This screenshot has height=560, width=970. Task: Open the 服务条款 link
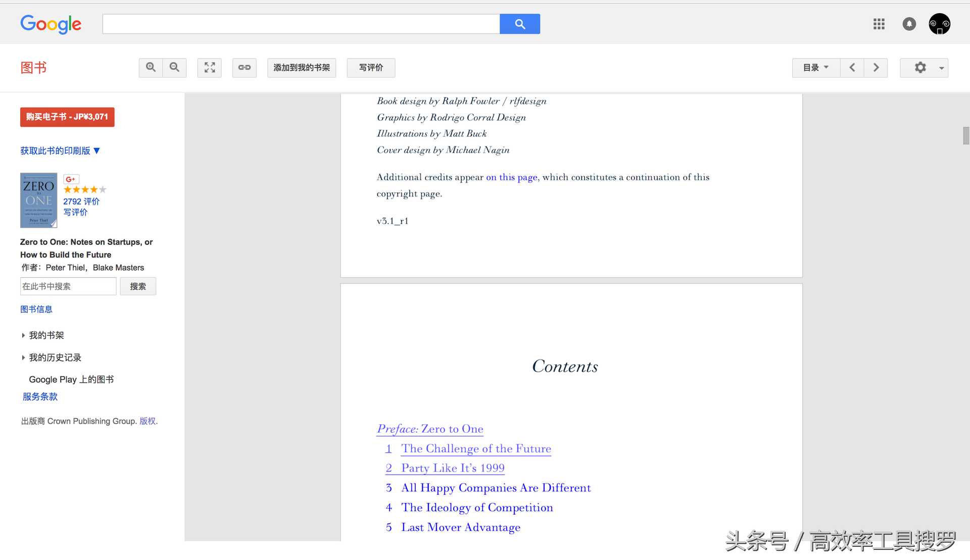pyautogui.click(x=40, y=396)
